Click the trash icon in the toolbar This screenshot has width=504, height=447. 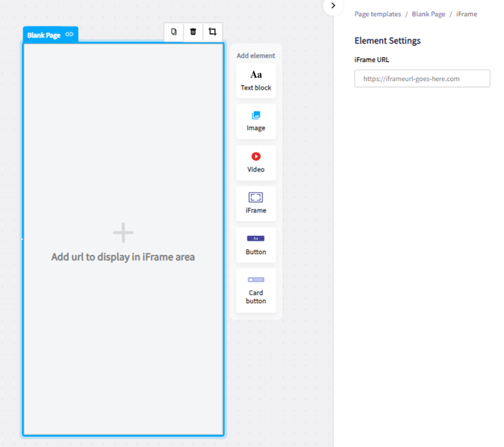[x=193, y=32]
